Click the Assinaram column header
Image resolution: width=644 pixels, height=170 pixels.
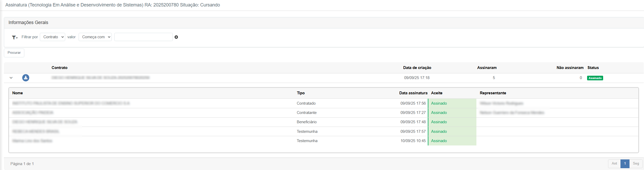click(x=487, y=68)
